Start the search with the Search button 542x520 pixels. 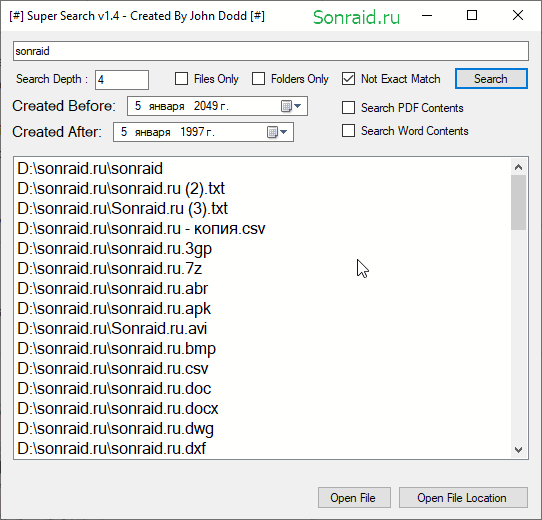(x=491, y=78)
